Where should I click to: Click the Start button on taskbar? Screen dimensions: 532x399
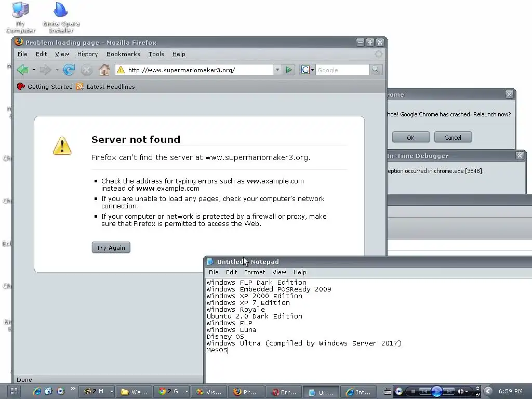coord(14,392)
